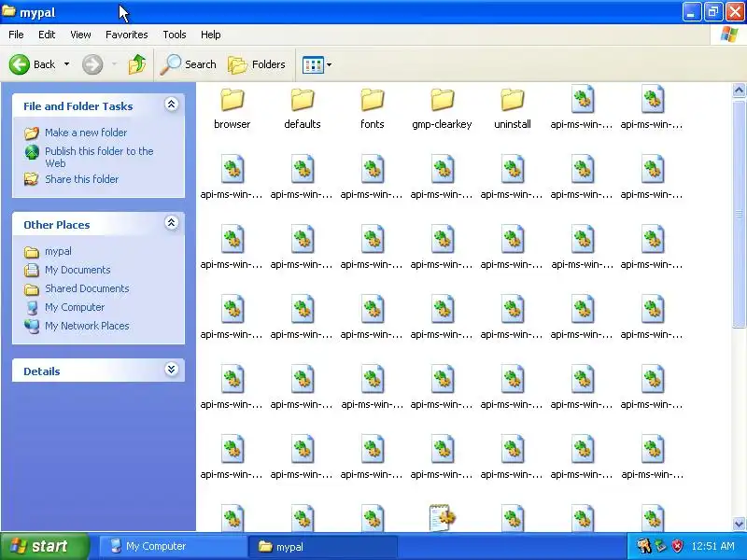747x560 pixels.
Task: Go up one folder level
Action: click(x=137, y=64)
